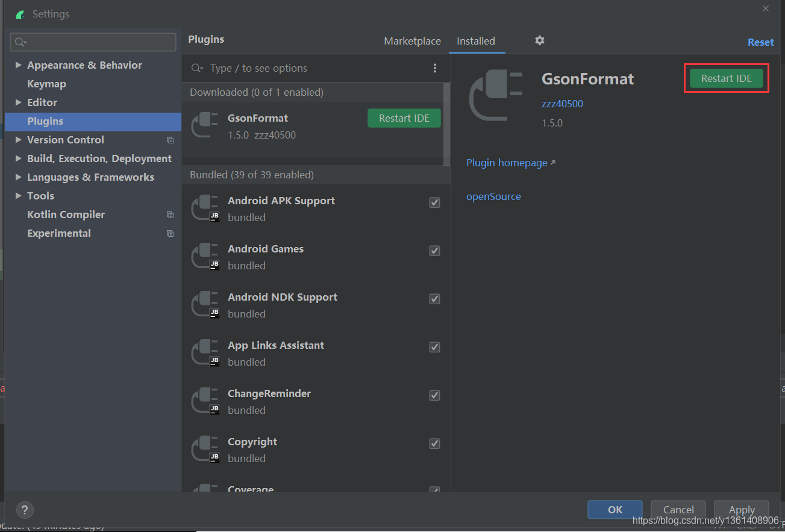Select the GsonFormat plugin name
Viewport: 785px width, 532px height.
tap(258, 118)
